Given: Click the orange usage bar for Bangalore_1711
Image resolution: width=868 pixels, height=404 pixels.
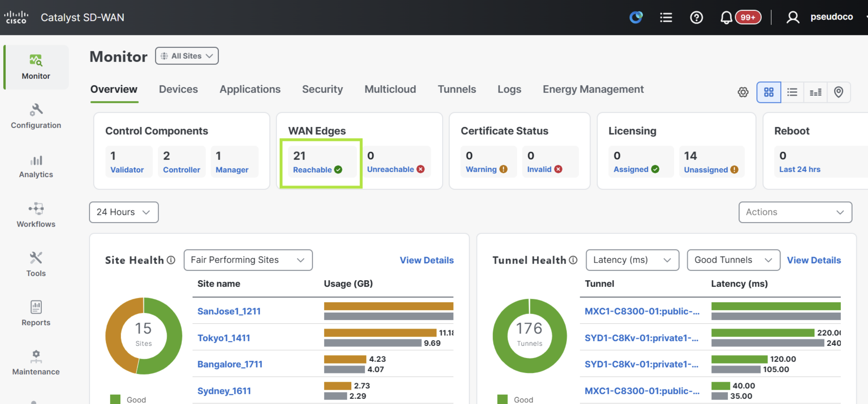Looking at the screenshot, I should click(345, 359).
